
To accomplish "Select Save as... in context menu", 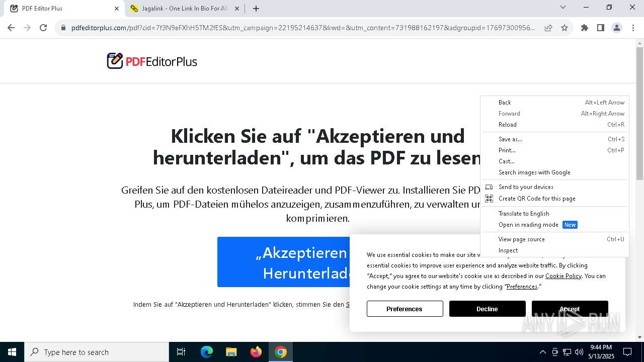I will [554, 139].
